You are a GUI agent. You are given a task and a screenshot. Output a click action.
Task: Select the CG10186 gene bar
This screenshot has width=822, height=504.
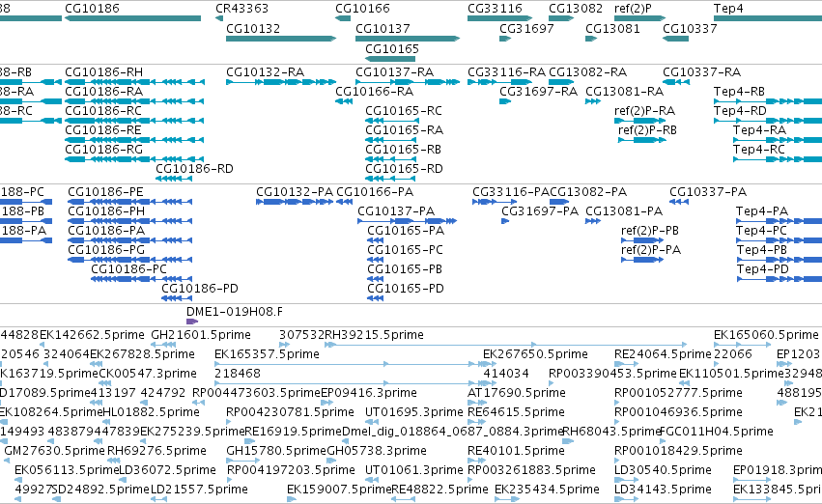click(x=132, y=18)
